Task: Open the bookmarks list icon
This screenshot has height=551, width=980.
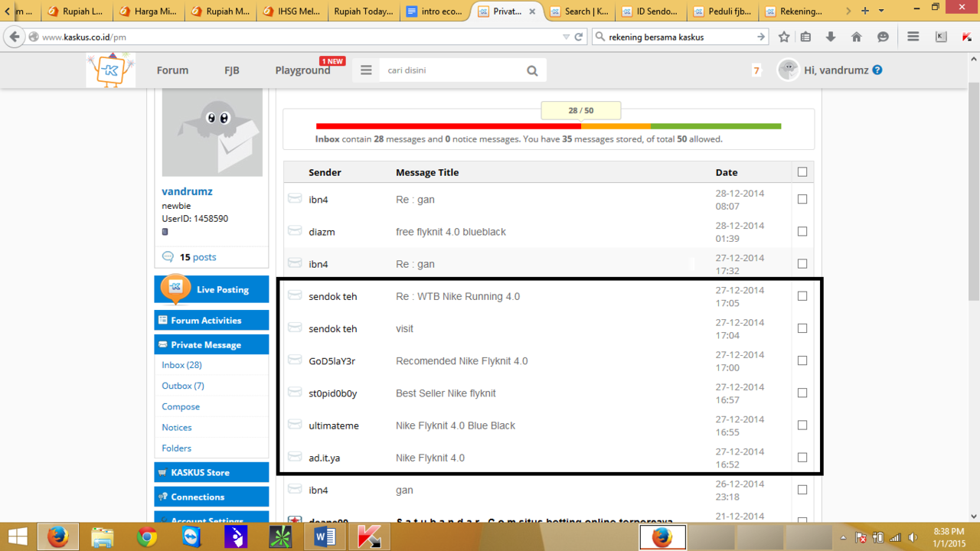Action: click(805, 37)
